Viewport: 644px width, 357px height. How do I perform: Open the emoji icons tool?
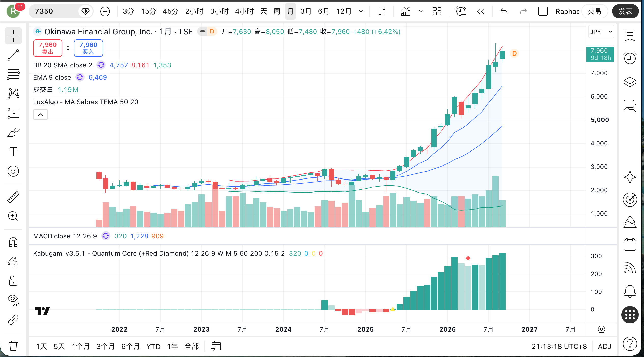13,171
